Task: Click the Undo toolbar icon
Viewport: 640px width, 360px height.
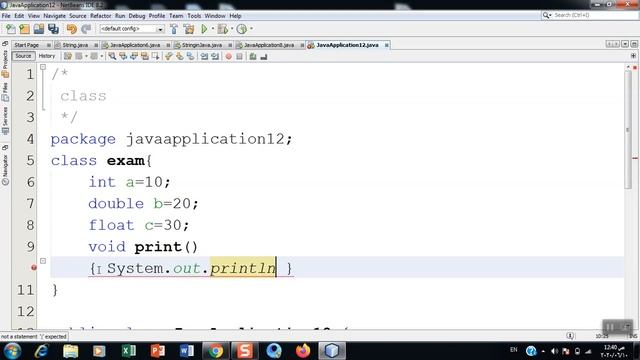Action: (x=72, y=29)
